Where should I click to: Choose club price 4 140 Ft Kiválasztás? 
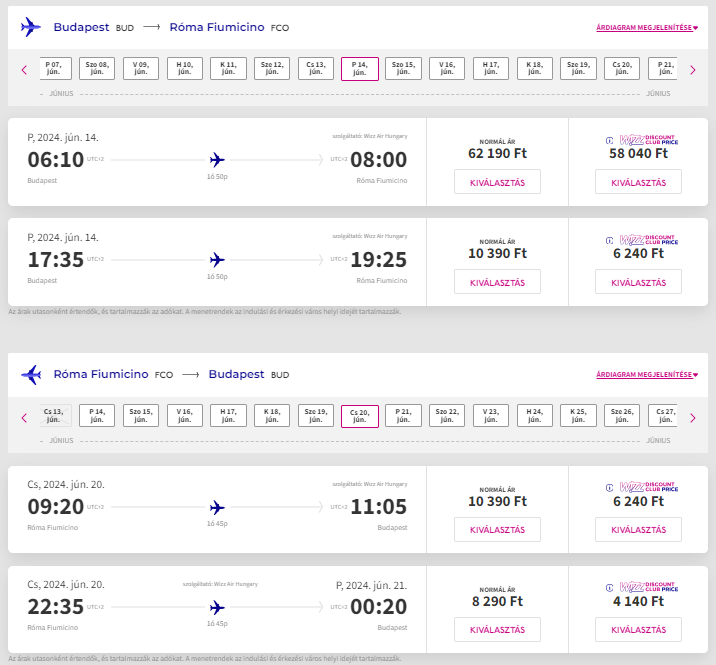[638, 629]
